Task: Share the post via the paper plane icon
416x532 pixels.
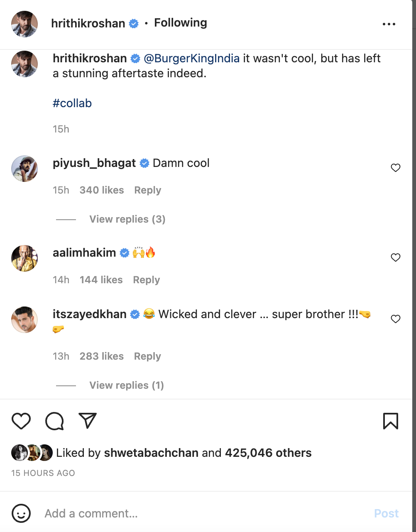Action: pos(87,421)
